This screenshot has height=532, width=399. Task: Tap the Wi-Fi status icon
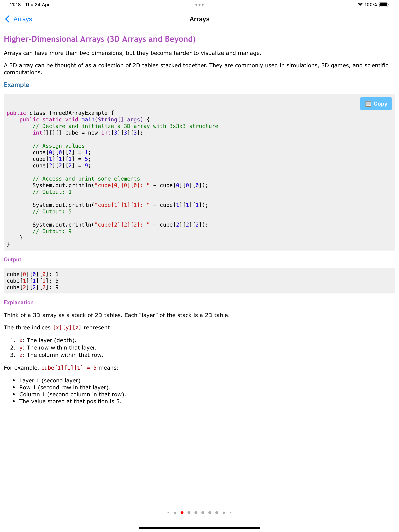pos(360,5)
